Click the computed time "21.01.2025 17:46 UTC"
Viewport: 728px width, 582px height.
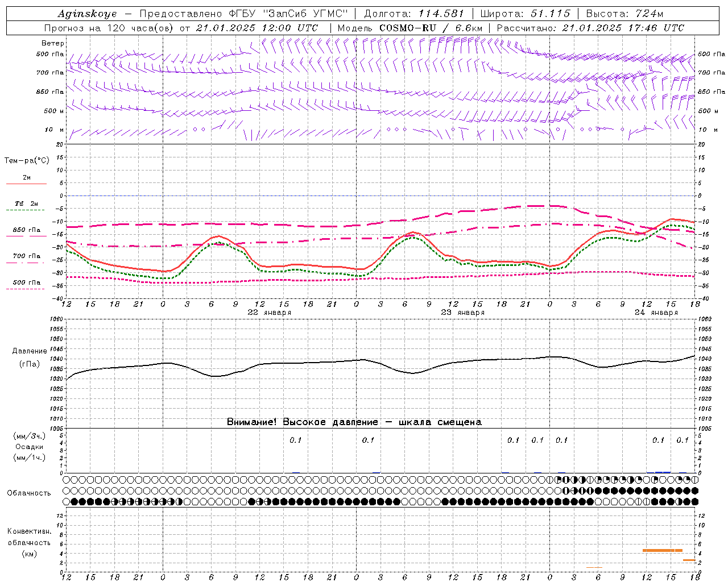(x=623, y=28)
